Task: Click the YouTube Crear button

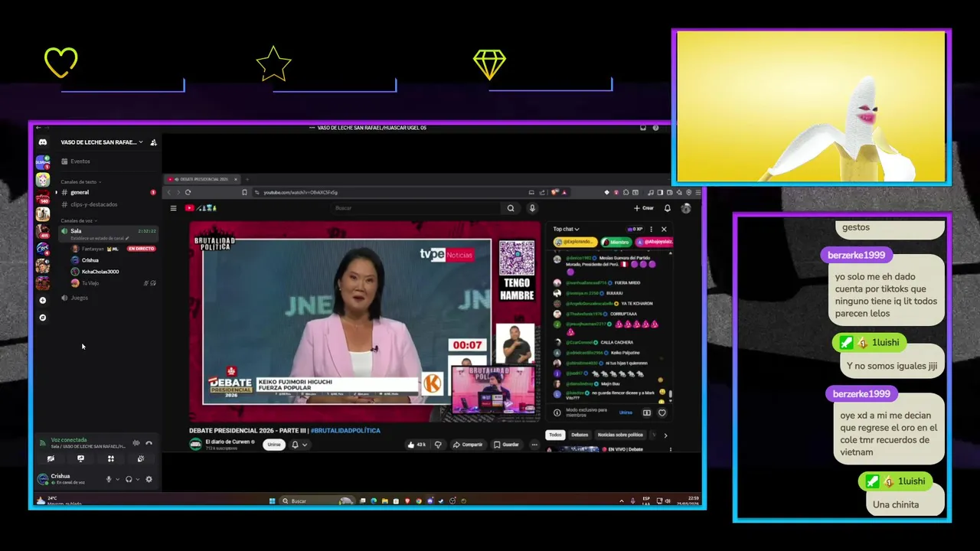Action: pyautogui.click(x=644, y=208)
